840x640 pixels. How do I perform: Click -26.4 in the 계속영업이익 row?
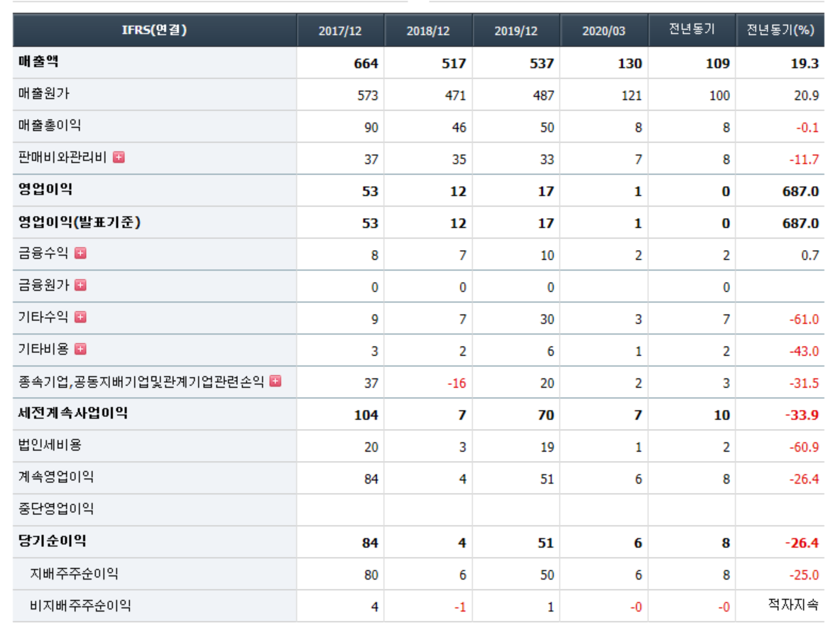804,479
